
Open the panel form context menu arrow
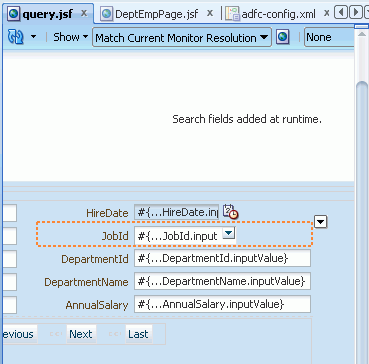click(x=321, y=222)
